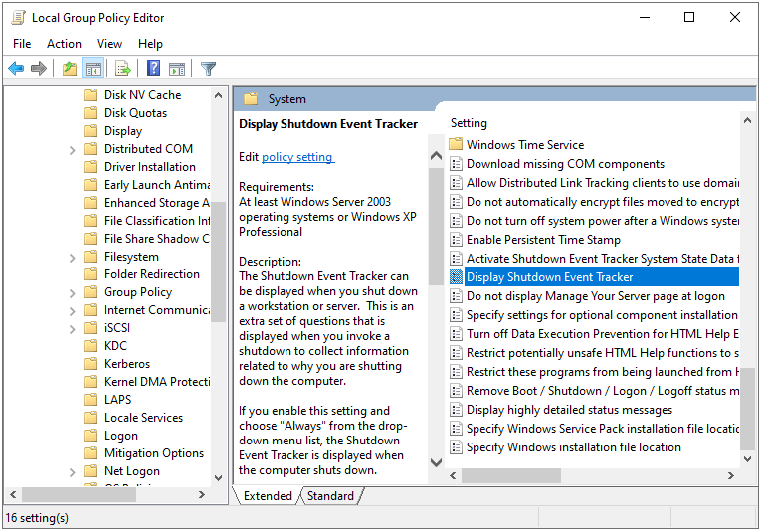This screenshot has width=763, height=532.
Task: Click tree pane horizontal scroll right arrow
Action: 202,495
